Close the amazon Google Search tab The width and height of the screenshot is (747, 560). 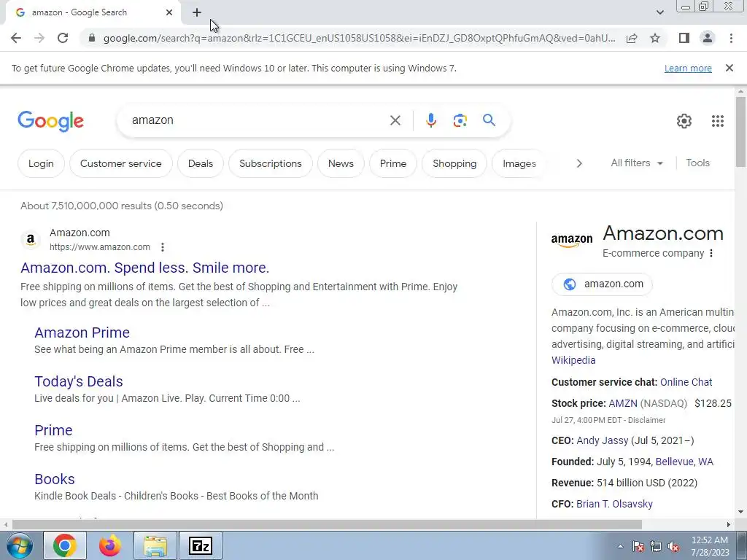[x=169, y=12]
